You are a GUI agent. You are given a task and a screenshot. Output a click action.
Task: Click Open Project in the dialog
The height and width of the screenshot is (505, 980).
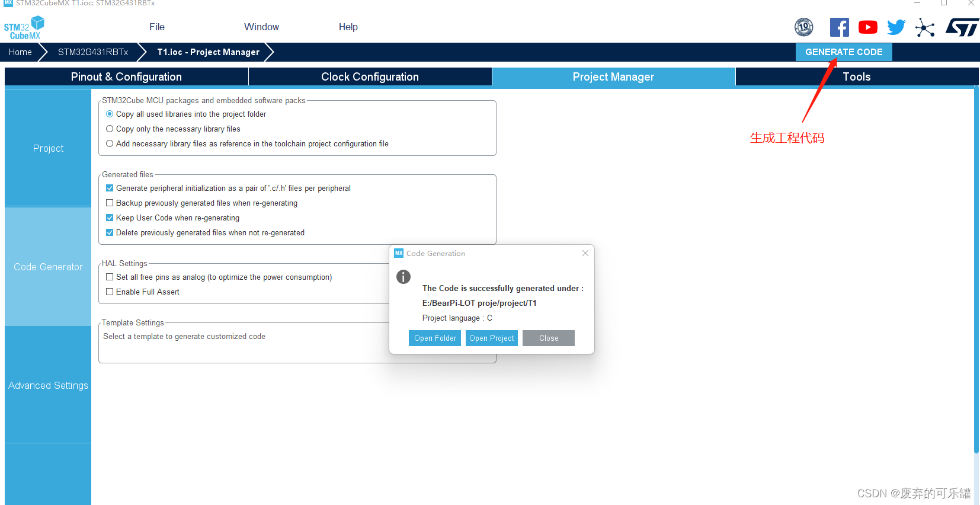tap(492, 338)
